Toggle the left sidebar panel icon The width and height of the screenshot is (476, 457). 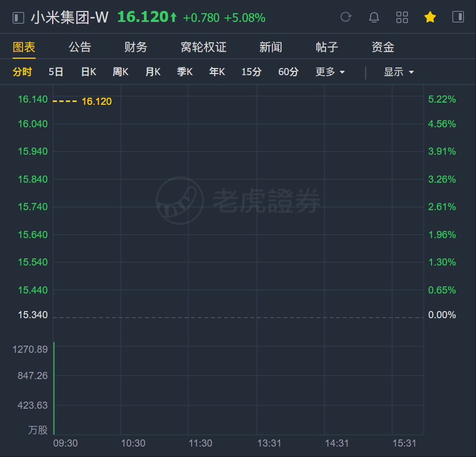click(18, 18)
